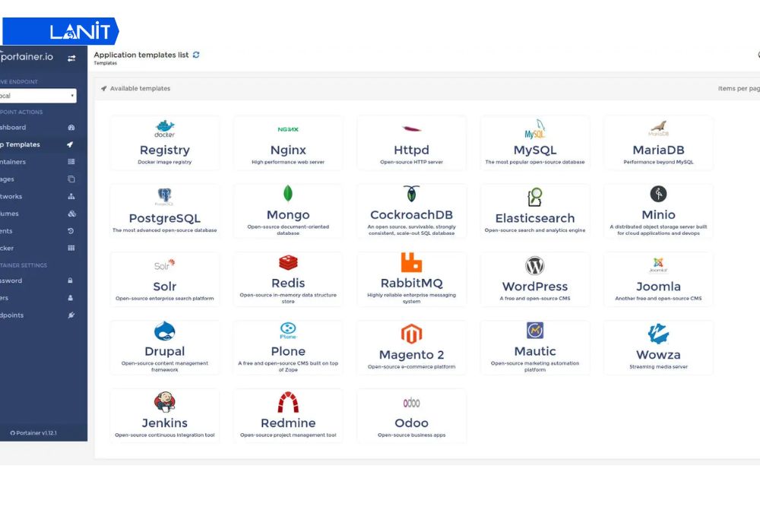Click the Redis red cube logo
This screenshot has height=532, width=760.
[x=288, y=262]
